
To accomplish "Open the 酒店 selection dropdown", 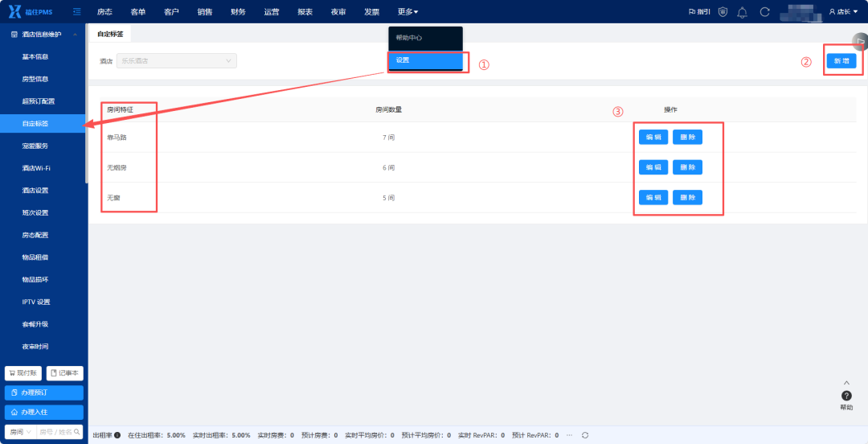I will pyautogui.click(x=177, y=61).
